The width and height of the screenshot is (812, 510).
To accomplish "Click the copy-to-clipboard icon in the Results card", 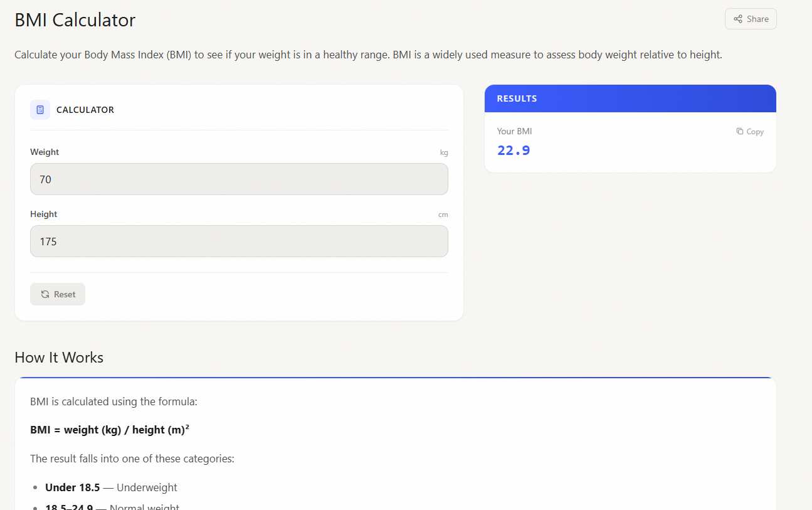I will [739, 131].
